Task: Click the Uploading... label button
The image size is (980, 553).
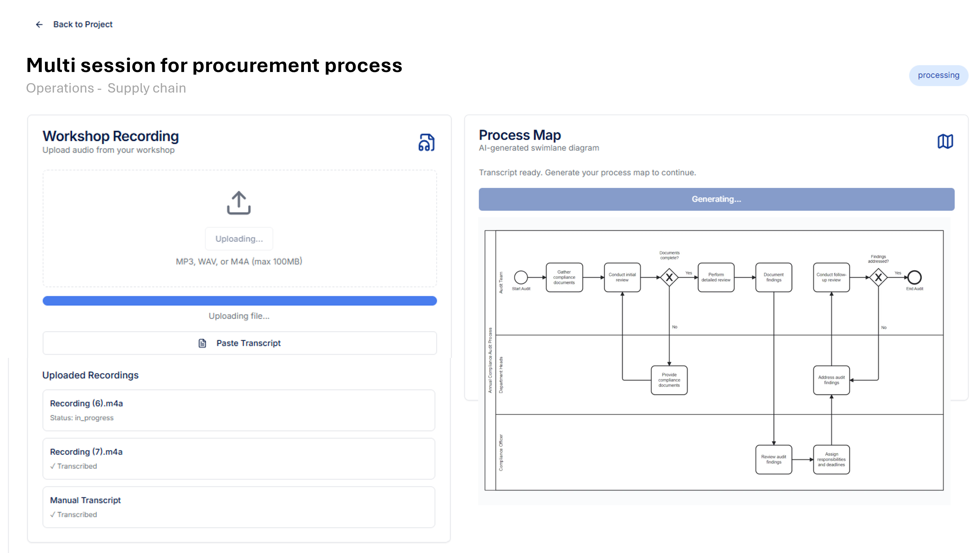Action: tap(239, 239)
